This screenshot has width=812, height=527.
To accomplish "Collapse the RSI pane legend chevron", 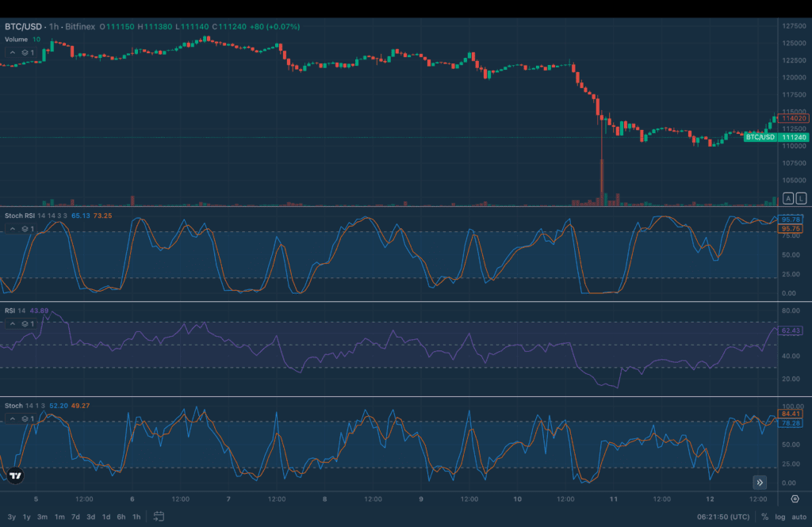I will coord(12,323).
